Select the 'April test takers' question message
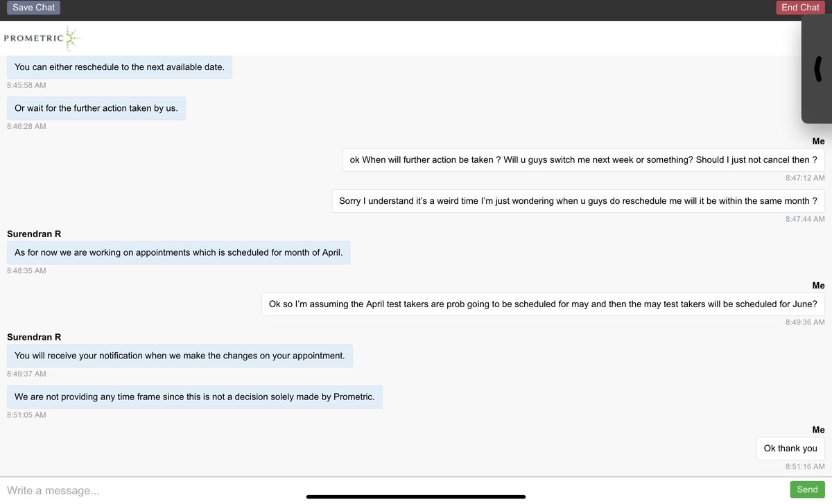 click(543, 304)
